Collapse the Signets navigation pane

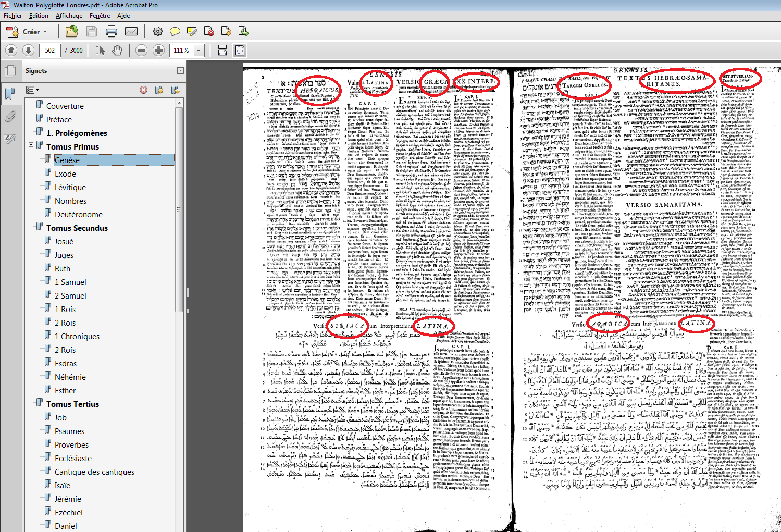(180, 70)
